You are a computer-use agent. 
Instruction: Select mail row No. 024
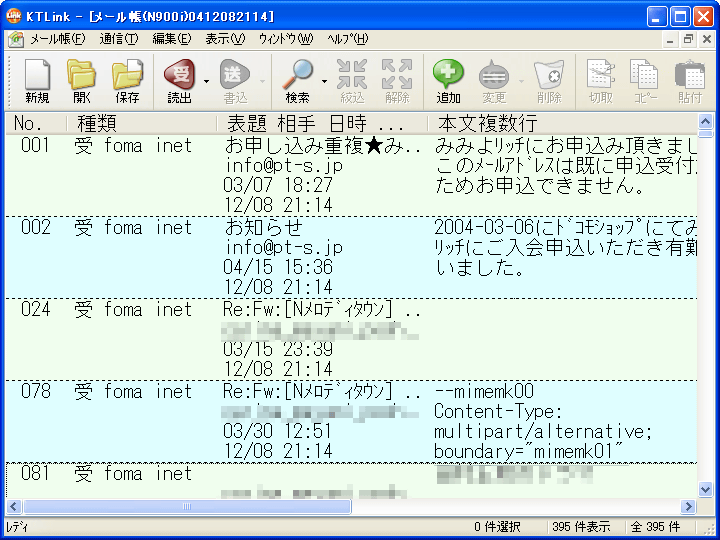tap(351, 339)
